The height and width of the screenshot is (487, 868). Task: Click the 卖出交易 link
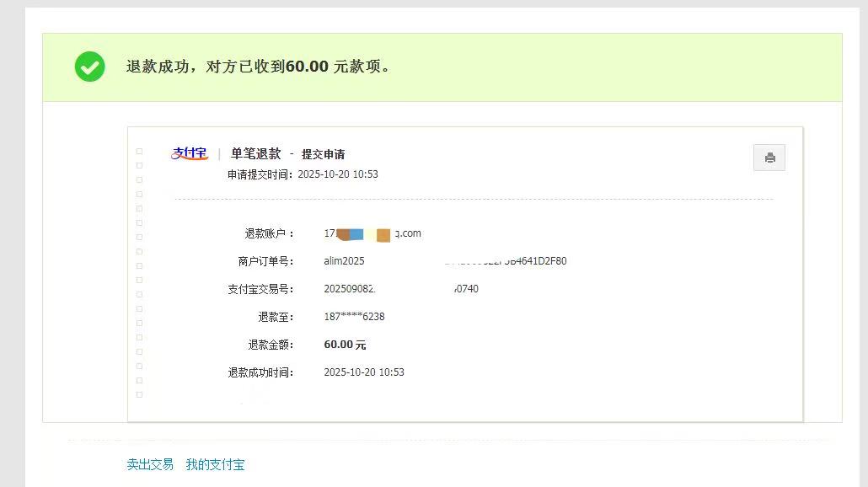click(149, 464)
